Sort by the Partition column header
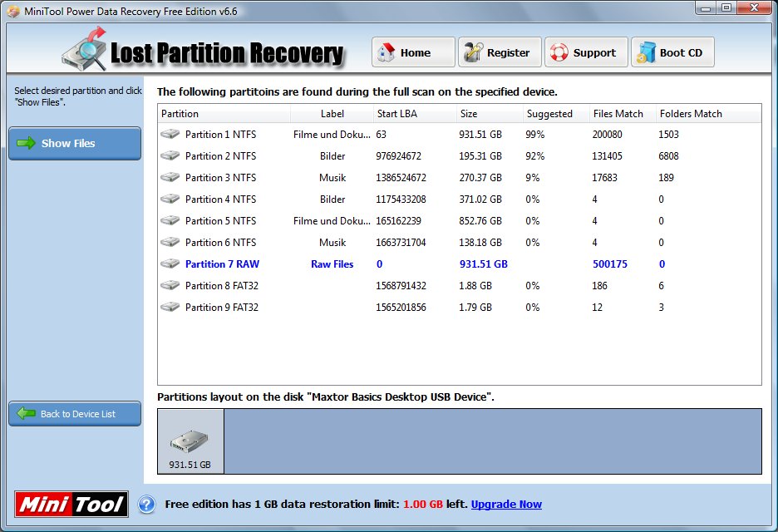Screen dimensions: 778x532 coord(224,114)
